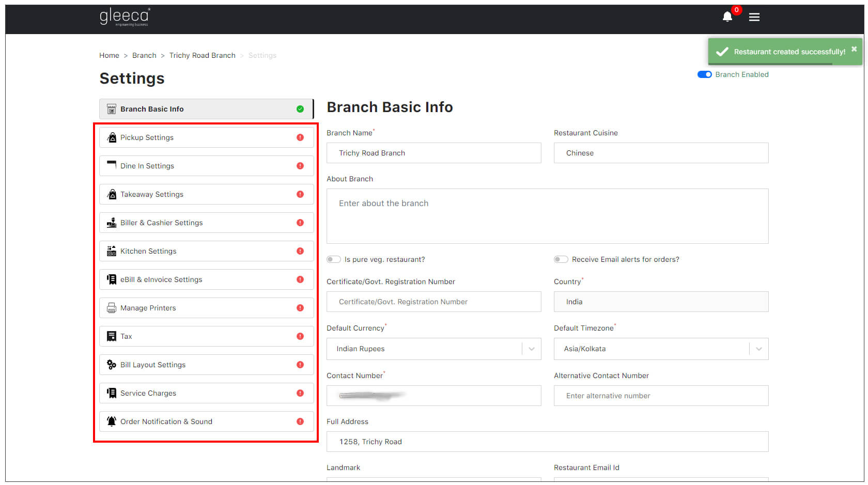Open eBill & eInvoice Settings section
Image resolution: width=868 pixels, height=485 pixels.
tap(207, 279)
